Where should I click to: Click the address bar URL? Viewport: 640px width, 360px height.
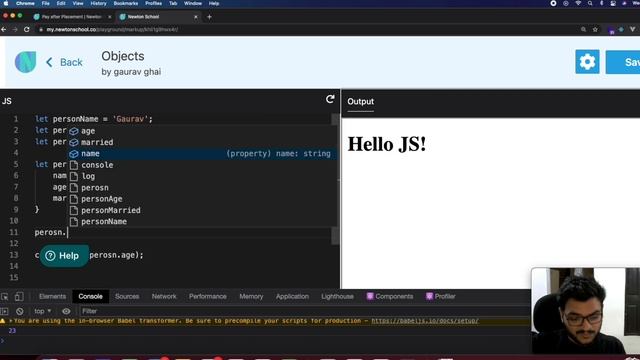click(112, 29)
